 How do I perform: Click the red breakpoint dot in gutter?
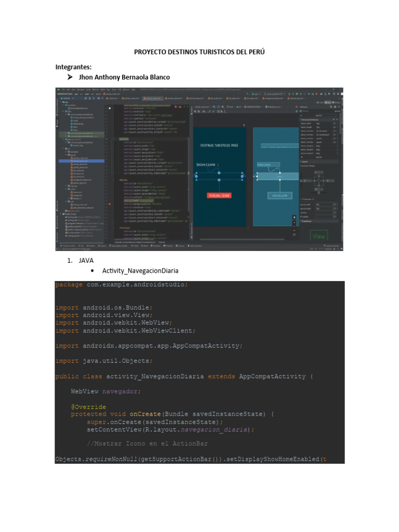coord(110,204)
